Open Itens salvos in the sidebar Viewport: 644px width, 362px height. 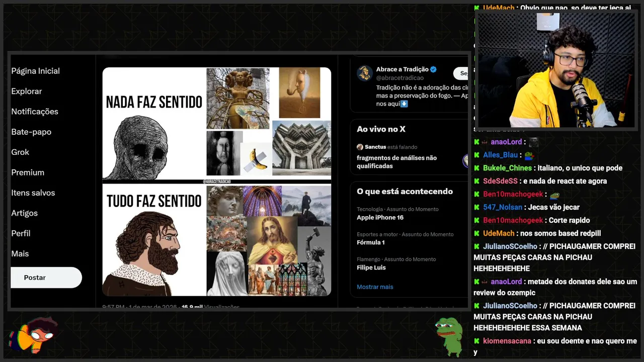point(33,193)
